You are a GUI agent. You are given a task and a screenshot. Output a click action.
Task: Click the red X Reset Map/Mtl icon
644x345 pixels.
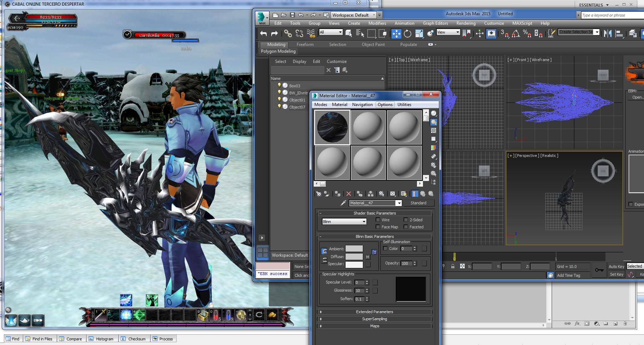[348, 194]
